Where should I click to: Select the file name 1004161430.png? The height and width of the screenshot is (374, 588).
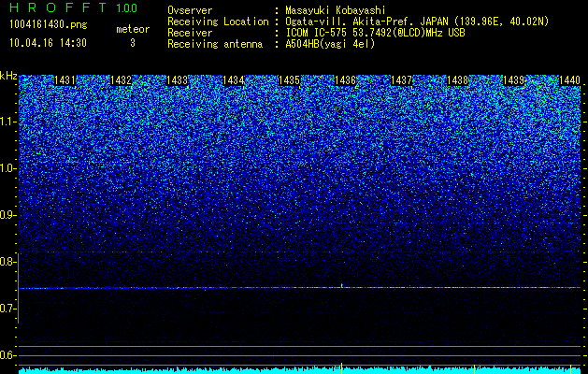(x=49, y=25)
